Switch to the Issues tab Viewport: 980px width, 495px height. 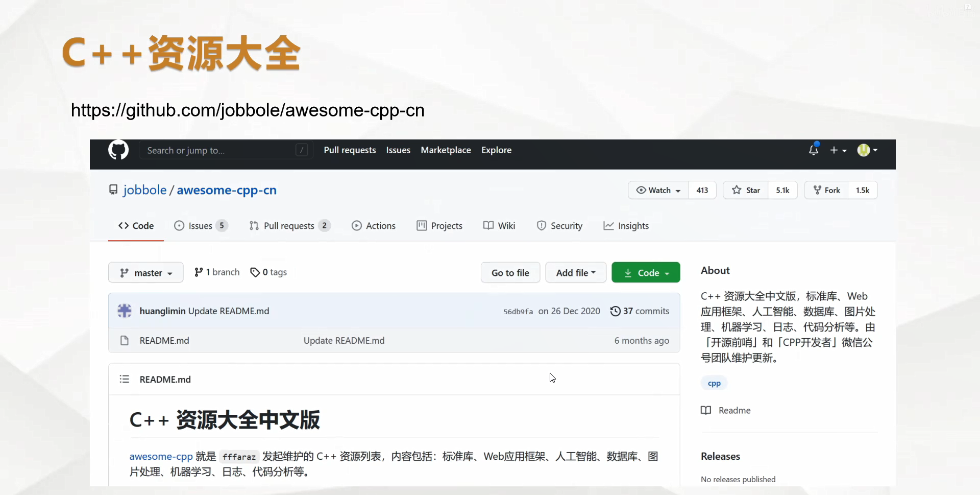201,226
